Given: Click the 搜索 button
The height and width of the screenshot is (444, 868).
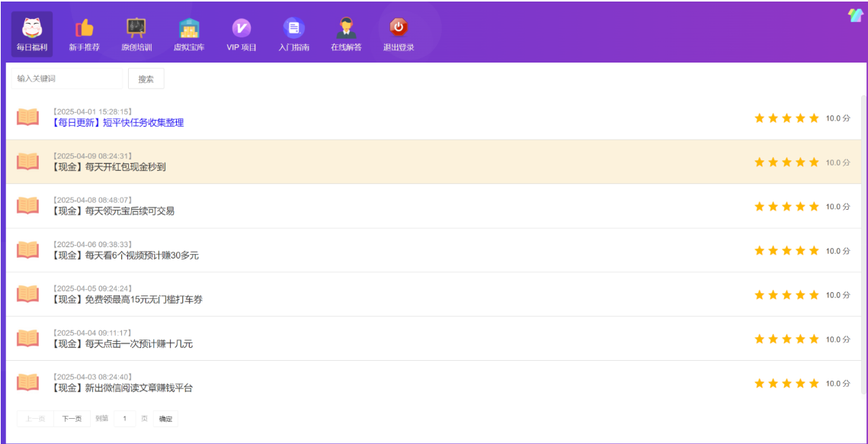Looking at the screenshot, I should pyautogui.click(x=146, y=79).
